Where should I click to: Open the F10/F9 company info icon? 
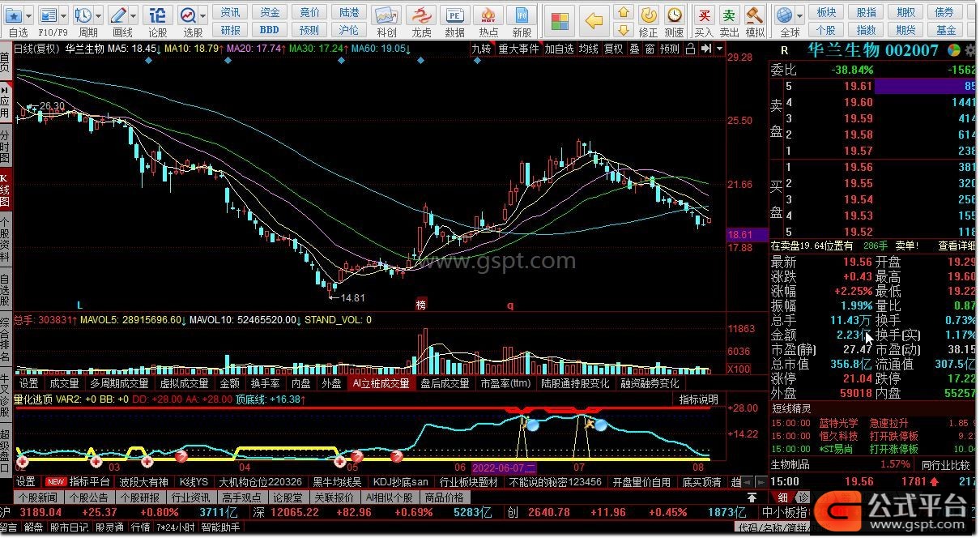48,15
